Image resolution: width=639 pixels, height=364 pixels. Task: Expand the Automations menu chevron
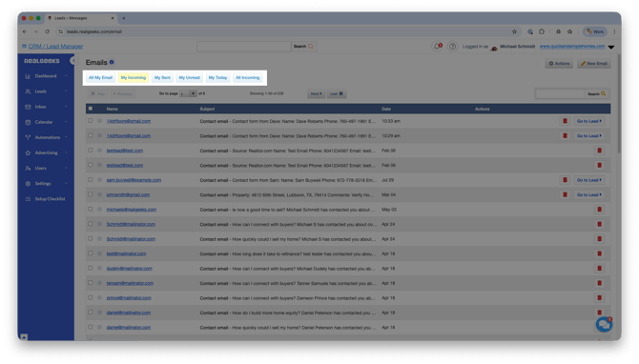coord(66,137)
